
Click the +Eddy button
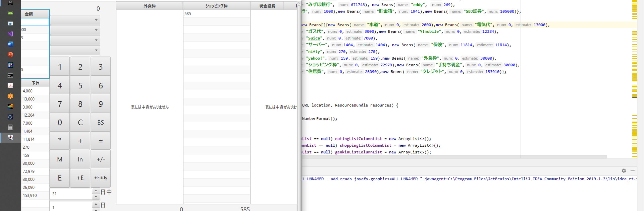[101, 178]
